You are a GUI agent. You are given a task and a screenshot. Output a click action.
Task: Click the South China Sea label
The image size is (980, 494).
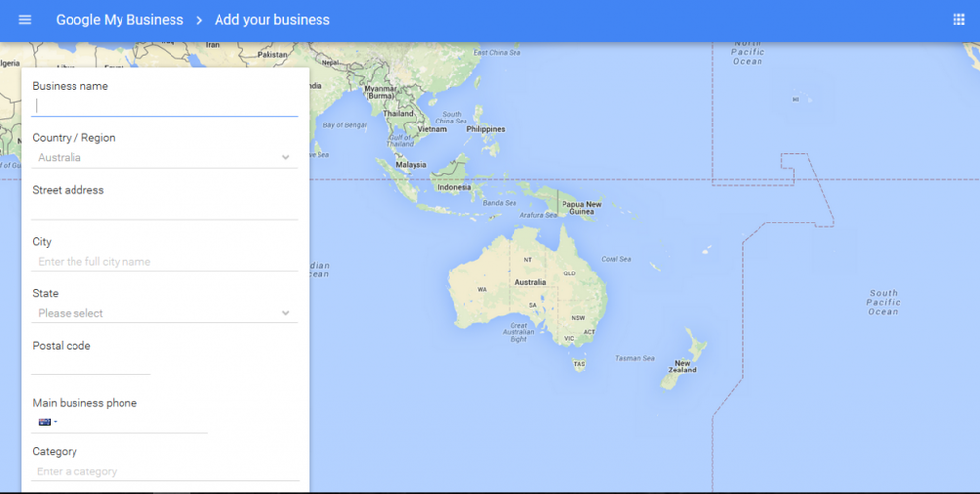[x=451, y=118]
